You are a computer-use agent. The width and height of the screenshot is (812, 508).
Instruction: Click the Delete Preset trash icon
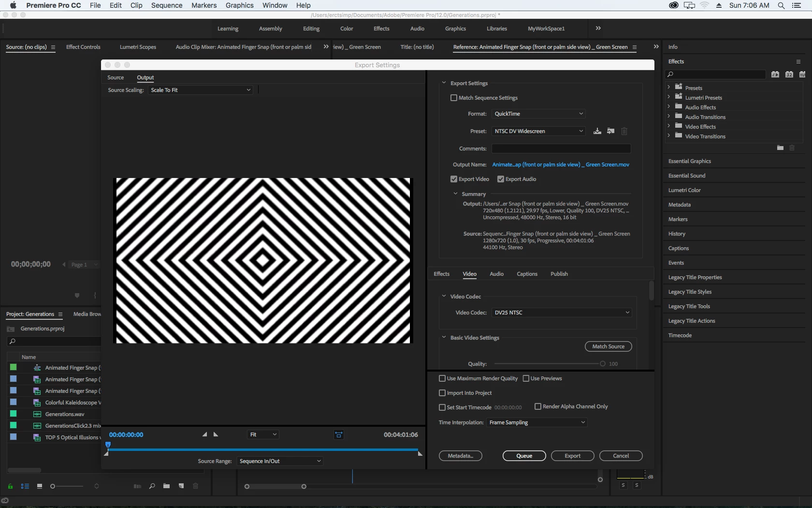tap(624, 131)
